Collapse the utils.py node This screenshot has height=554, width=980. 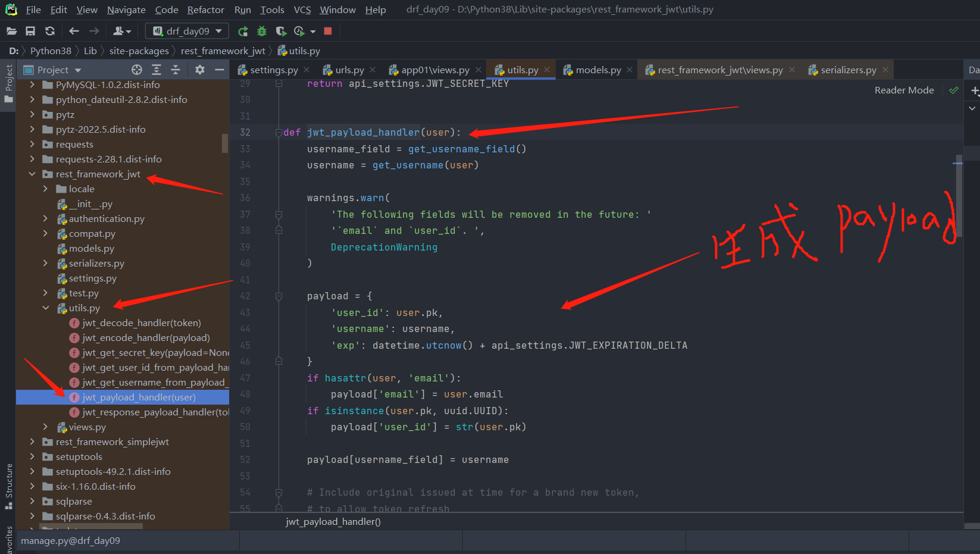[x=45, y=308]
